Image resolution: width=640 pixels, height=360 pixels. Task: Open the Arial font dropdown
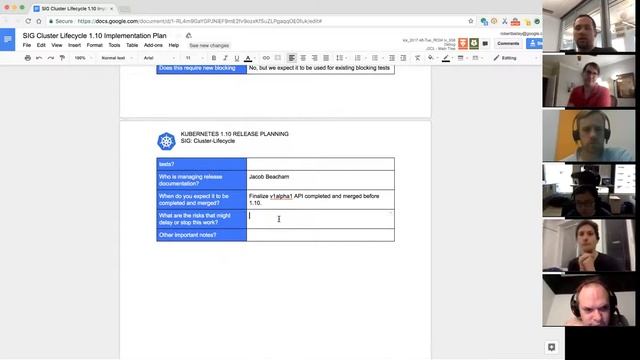click(x=159, y=58)
